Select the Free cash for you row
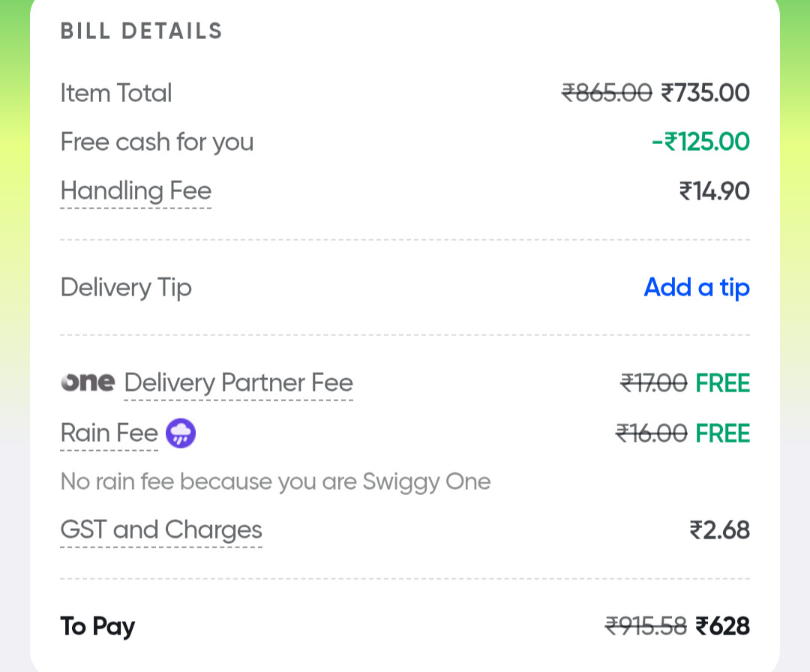This screenshot has width=810, height=672. tap(157, 142)
